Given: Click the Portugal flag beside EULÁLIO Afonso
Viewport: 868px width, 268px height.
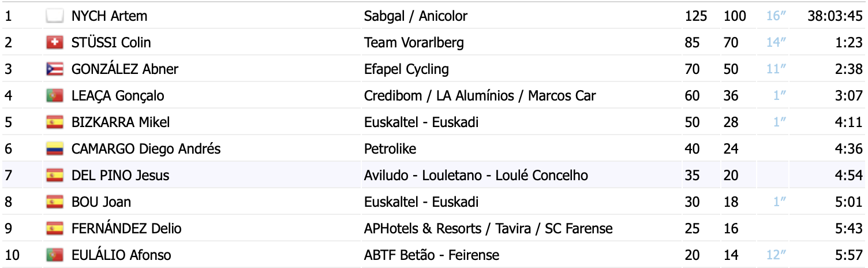Looking at the screenshot, I should (54, 255).
